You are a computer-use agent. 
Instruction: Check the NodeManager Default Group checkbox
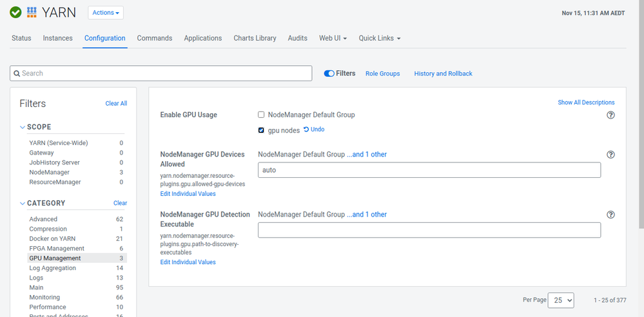tap(261, 115)
